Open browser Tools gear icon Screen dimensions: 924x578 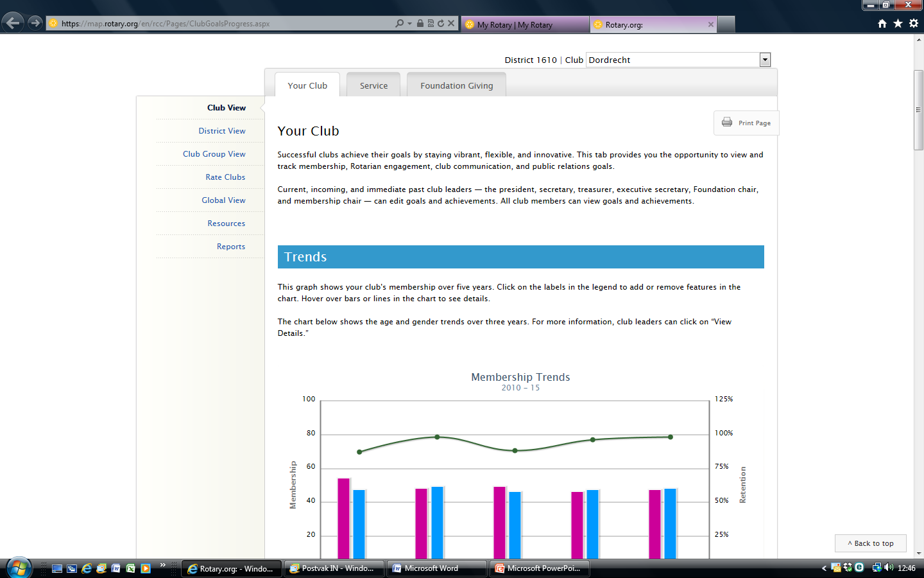914,23
